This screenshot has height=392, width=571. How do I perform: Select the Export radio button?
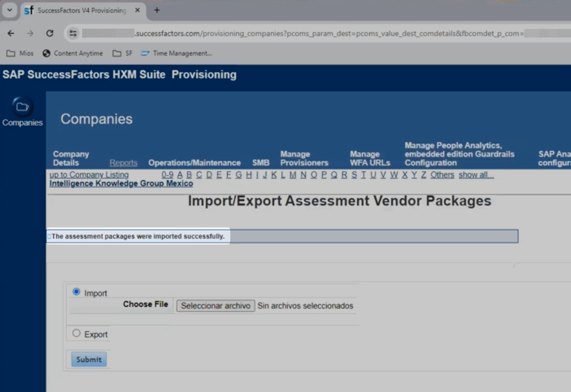pyautogui.click(x=76, y=333)
